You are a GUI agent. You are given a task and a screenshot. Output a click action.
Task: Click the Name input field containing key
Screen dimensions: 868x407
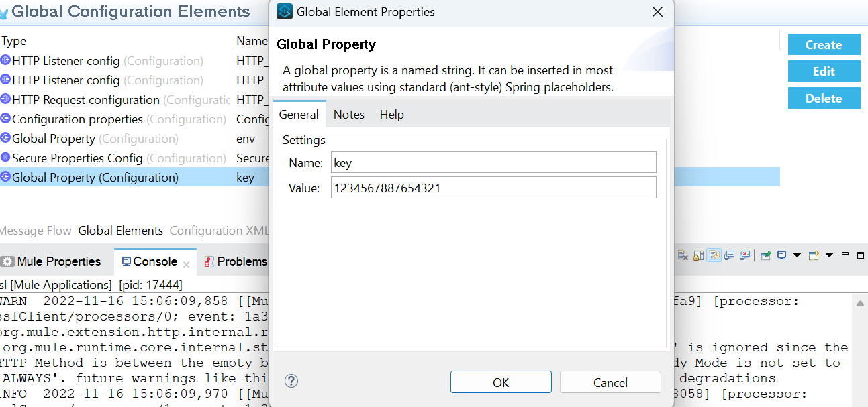(x=493, y=162)
